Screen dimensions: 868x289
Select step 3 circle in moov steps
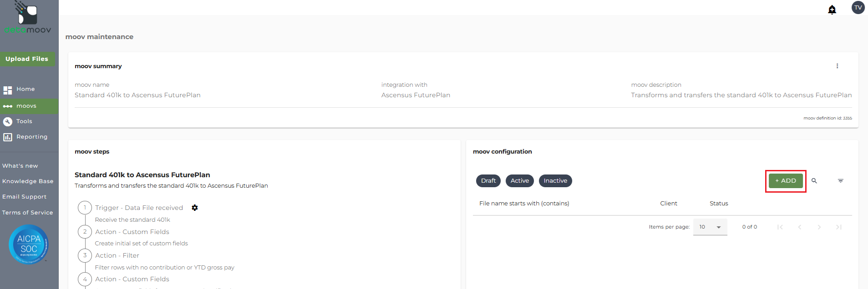coord(85,255)
